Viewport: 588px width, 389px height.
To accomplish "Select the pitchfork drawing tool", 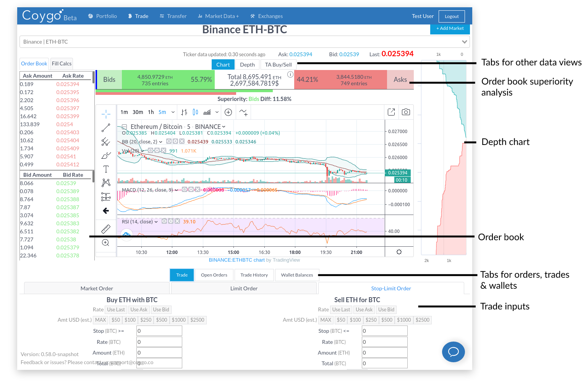I will pyautogui.click(x=106, y=142).
